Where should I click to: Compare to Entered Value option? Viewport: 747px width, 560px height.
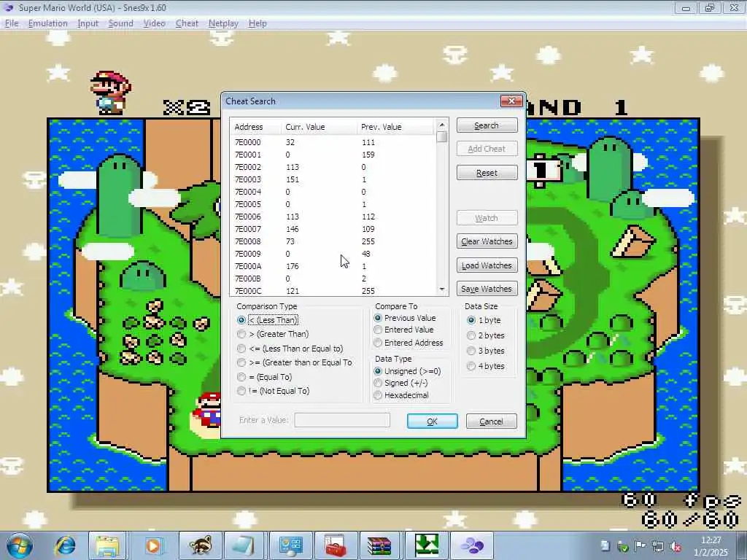[x=404, y=330]
